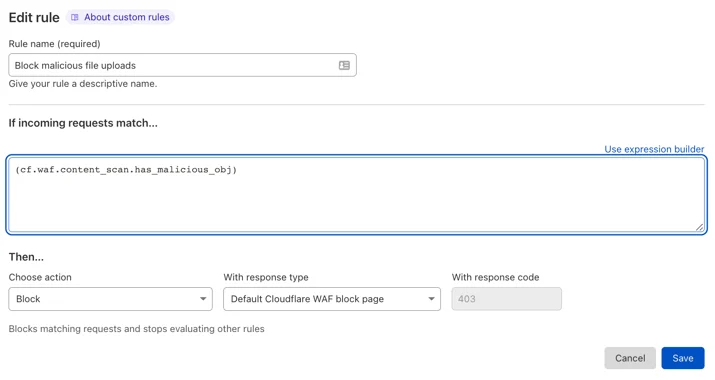715x380 pixels.
Task: Click the Rule name (required) label
Action: pyautogui.click(x=55, y=44)
